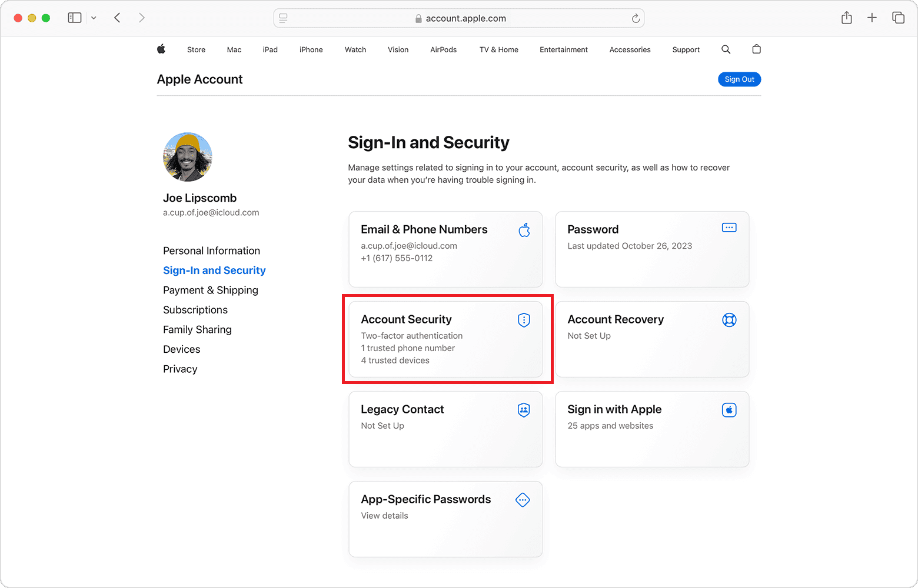This screenshot has height=588, width=918.
Task: Click the 'a.cup.of.joe@icloud.com' text under the profile name
Action: click(211, 213)
